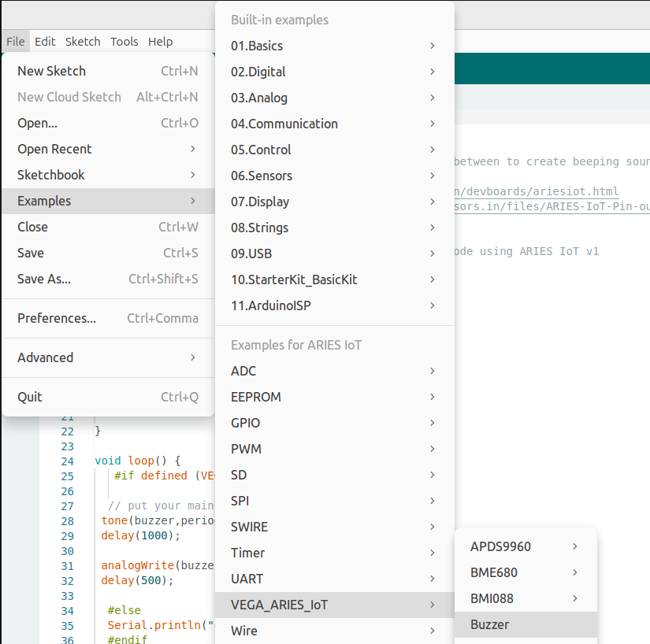This screenshot has width=650, height=644.
Task: Expand the Open Recent submenu
Action: coord(108,149)
